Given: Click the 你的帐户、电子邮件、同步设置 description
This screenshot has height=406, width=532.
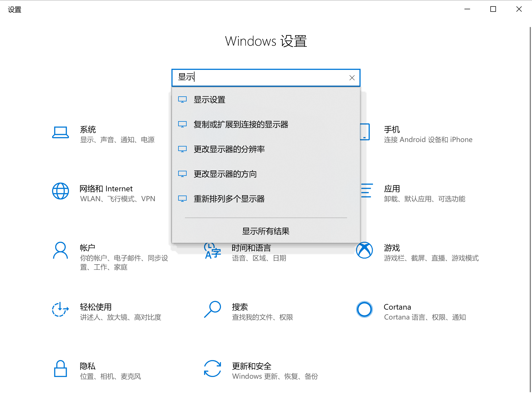Looking at the screenshot, I should (124, 263).
